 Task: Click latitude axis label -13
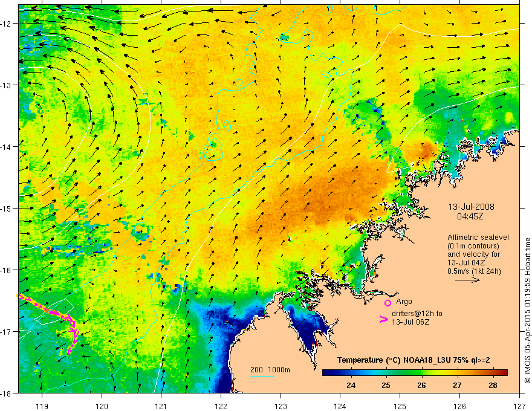click(6, 85)
